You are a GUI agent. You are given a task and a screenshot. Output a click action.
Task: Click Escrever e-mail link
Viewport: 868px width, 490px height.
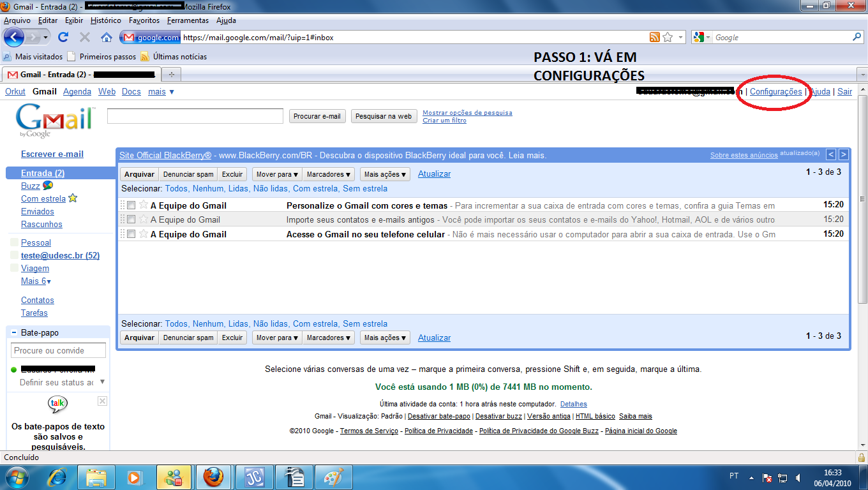[x=52, y=154]
